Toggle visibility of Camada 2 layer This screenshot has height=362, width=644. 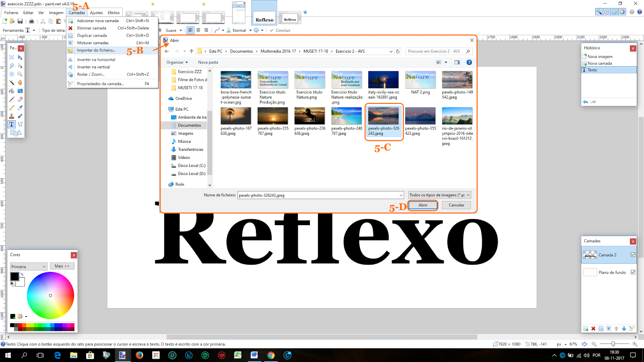click(x=633, y=255)
